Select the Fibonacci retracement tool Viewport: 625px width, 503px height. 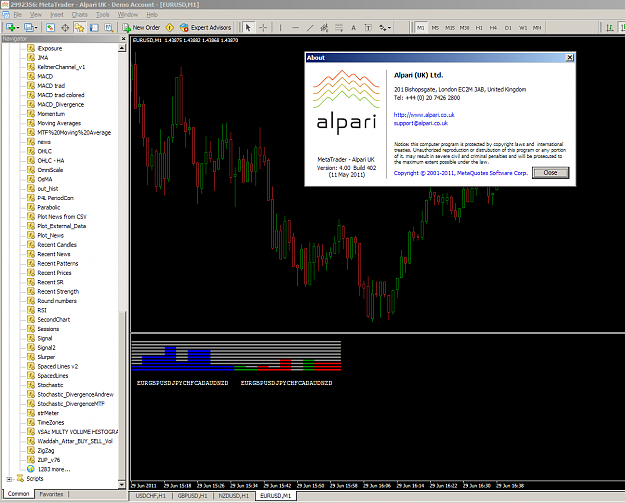tap(339, 28)
